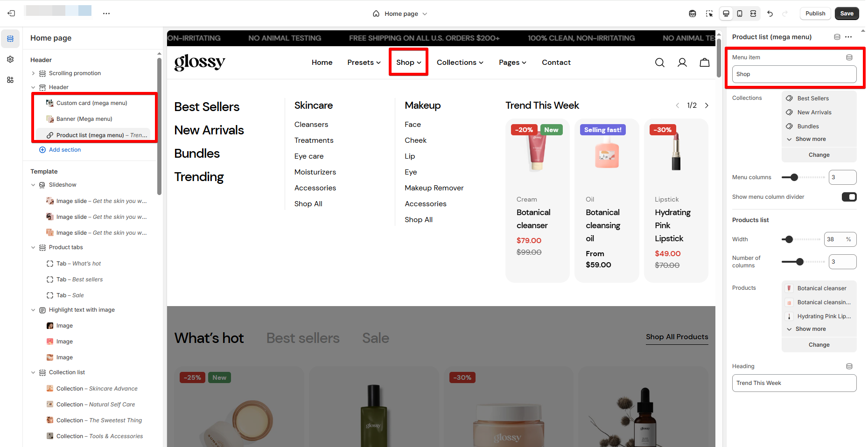Click the account profile icon
This screenshot has height=447, width=868.
click(682, 63)
